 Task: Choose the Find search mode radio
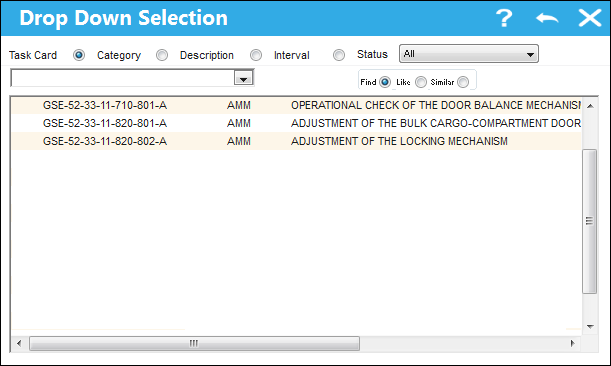tap(385, 82)
